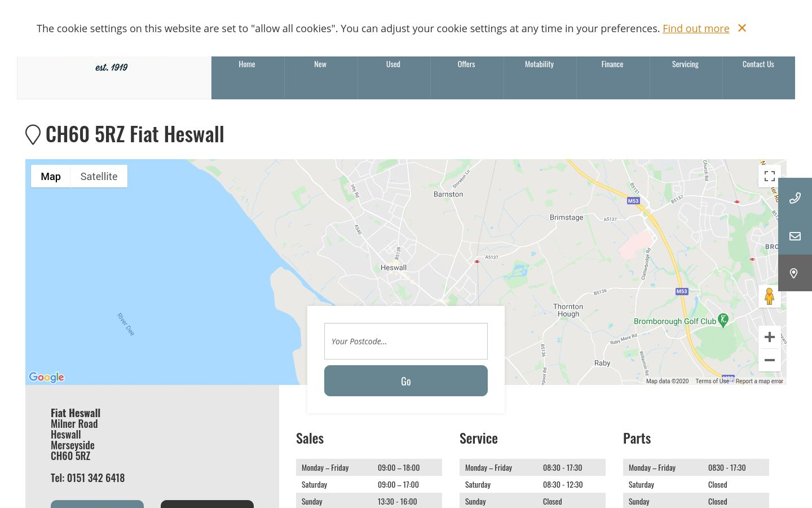Click the CH60 5RZ Fiat Heswall heading

[x=135, y=134]
